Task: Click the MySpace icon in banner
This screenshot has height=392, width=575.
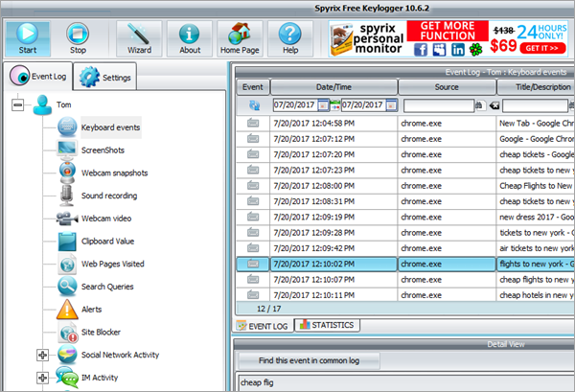Action: [x=439, y=50]
